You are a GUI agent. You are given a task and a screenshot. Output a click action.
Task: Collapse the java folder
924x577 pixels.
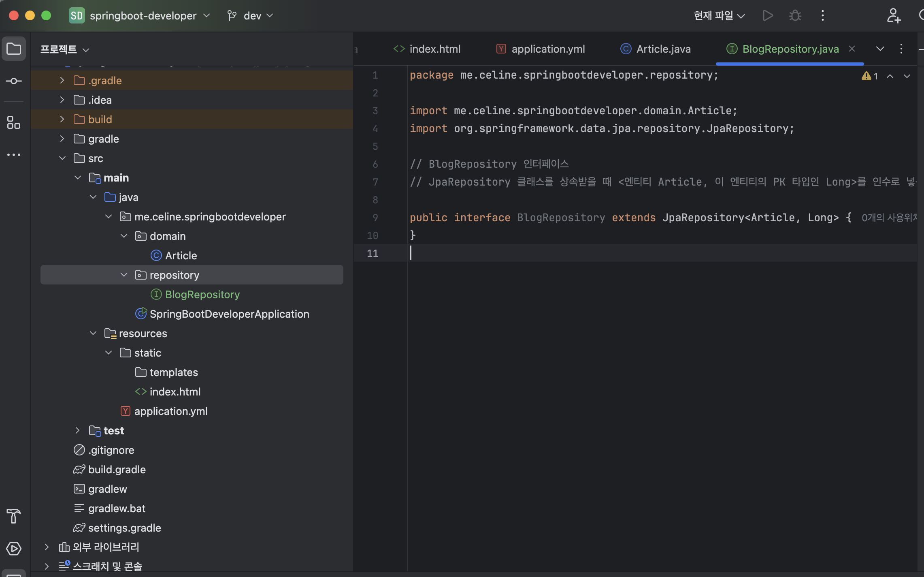tap(93, 197)
